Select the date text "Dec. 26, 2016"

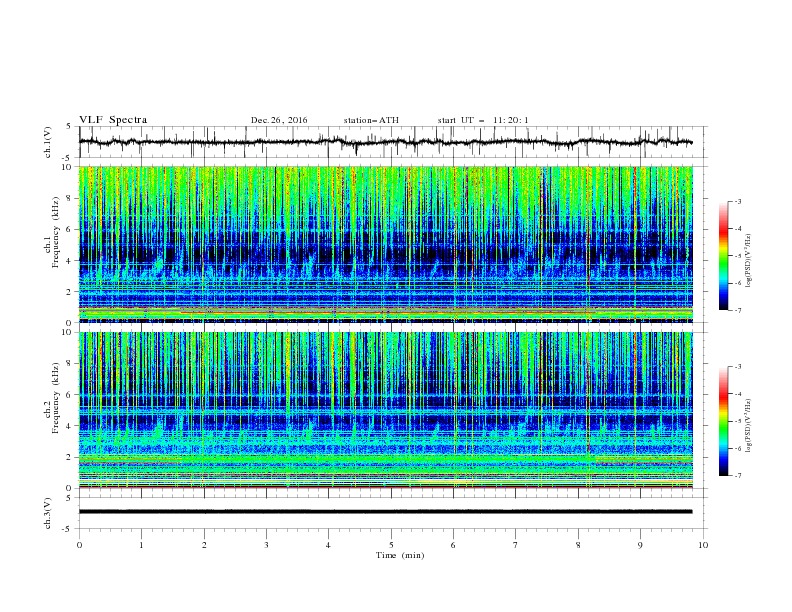click(279, 120)
